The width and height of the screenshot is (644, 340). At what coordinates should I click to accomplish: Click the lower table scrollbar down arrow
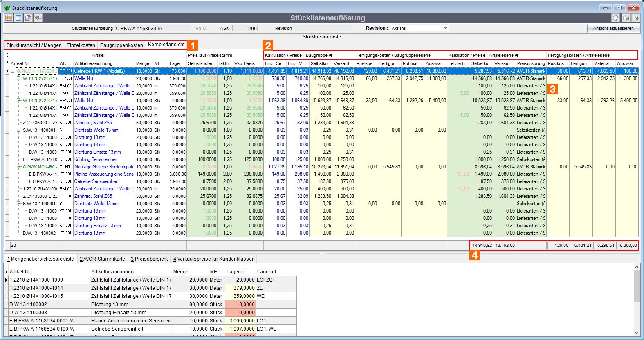[637, 333]
